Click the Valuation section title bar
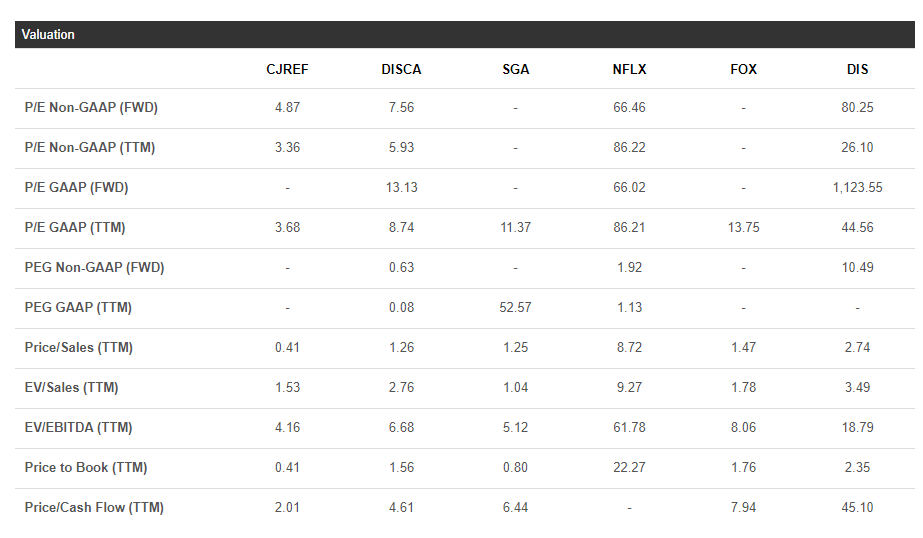Viewport: 923px width, 538px height. click(x=465, y=35)
